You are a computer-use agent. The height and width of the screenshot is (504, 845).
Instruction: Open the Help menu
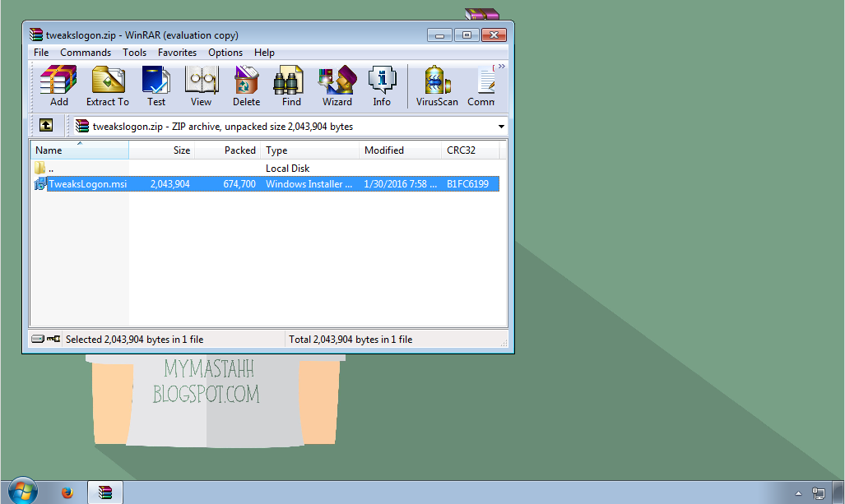(264, 53)
